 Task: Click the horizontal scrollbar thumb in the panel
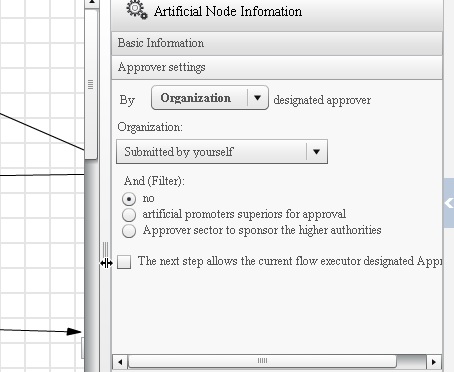click(x=262, y=361)
